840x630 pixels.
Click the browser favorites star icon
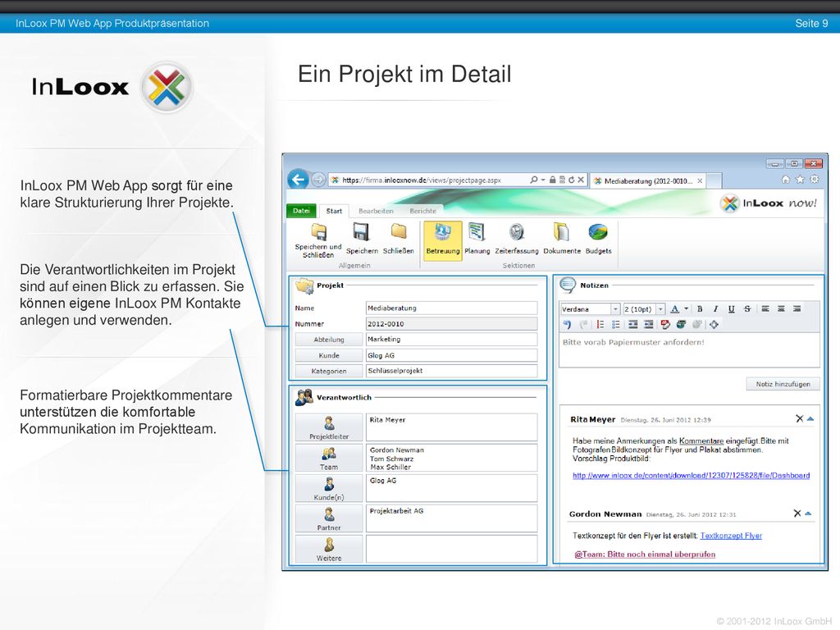point(800,180)
